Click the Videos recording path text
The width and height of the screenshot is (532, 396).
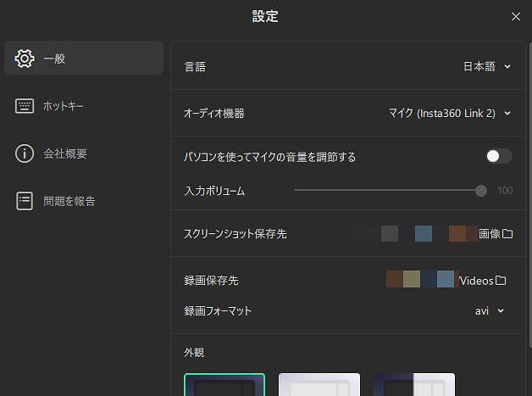click(x=476, y=281)
